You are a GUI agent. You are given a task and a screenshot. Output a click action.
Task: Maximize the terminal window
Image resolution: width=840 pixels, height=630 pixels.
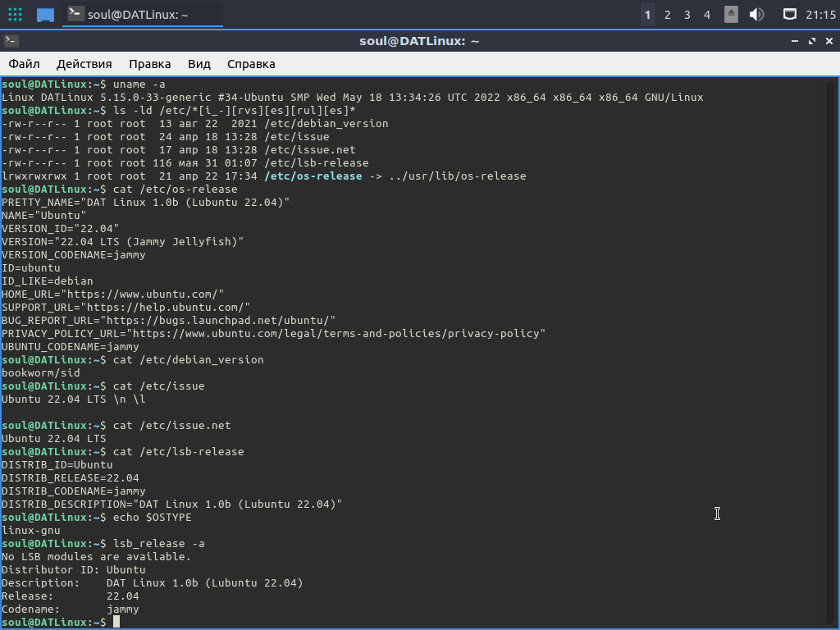coord(812,41)
